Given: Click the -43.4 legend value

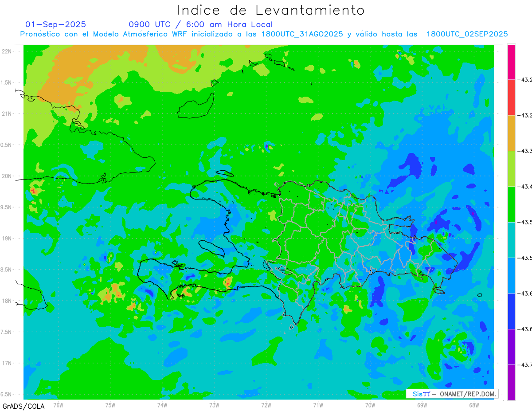Looking at the screenshot, I should pyautogui.click(x=524, y=187).
